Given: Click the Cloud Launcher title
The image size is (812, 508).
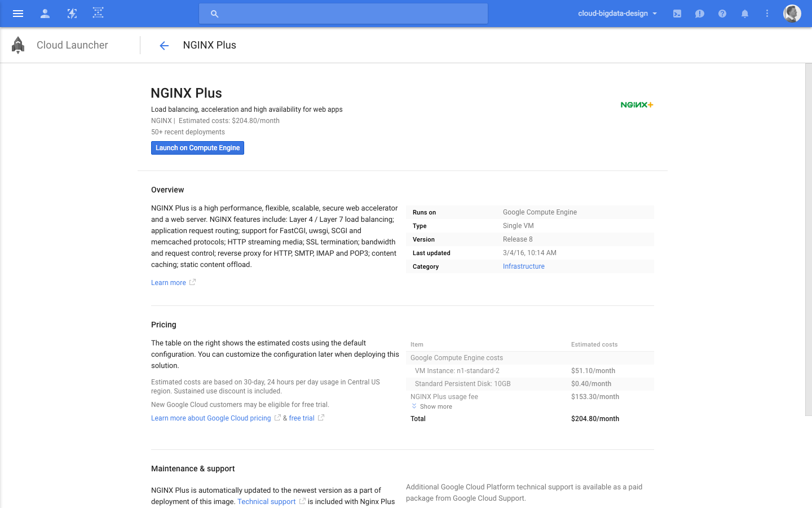Looking at the screenshot, I should coord(72,45).
